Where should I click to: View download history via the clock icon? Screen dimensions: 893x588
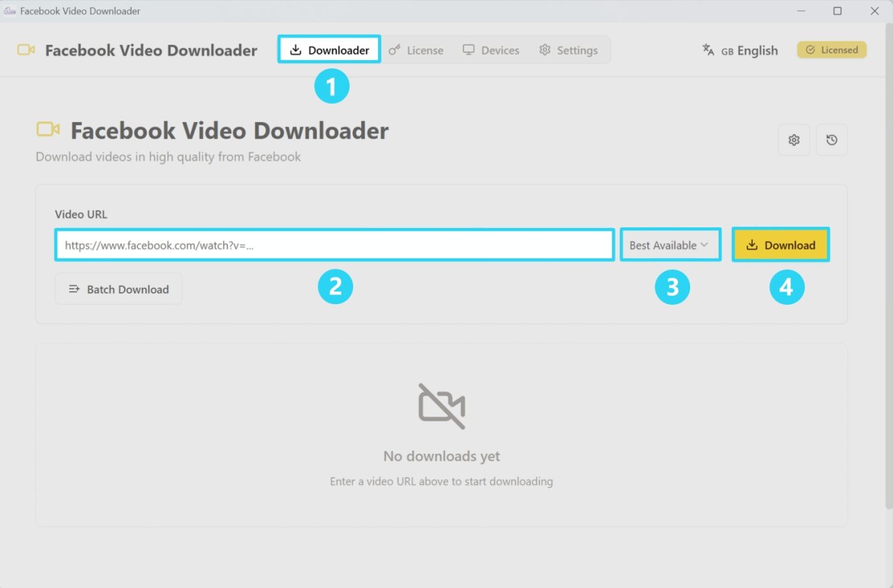[832, 140]
